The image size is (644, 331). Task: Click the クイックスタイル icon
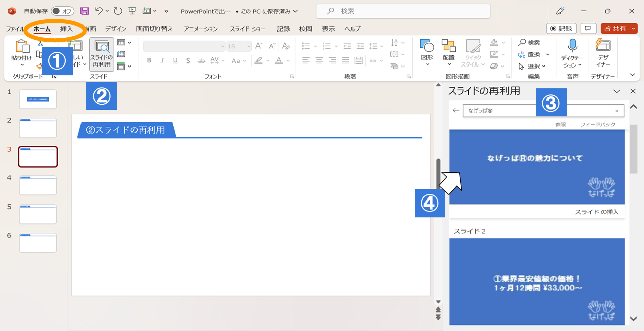pos(473,54)
